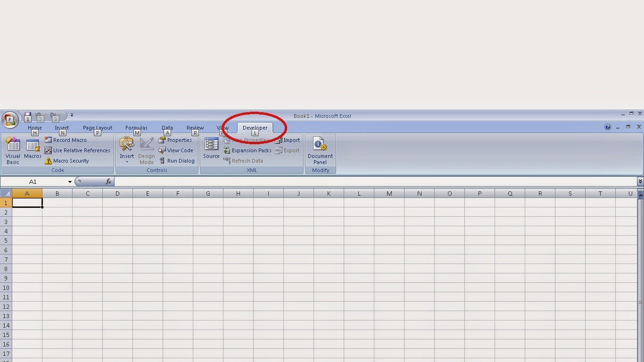Import an XML file
644x362 pixels.
coord(288,140)
